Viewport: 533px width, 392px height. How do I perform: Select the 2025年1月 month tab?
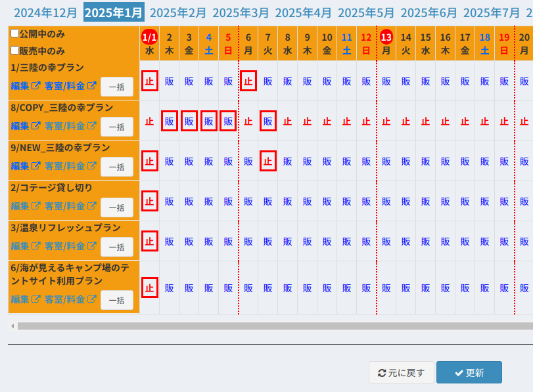pos(114,12)
